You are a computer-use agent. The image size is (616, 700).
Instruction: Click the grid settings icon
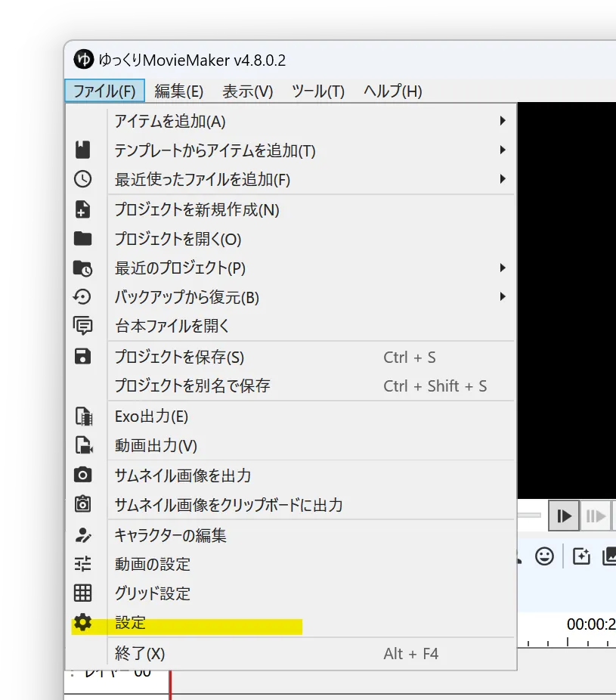(82, 593)
